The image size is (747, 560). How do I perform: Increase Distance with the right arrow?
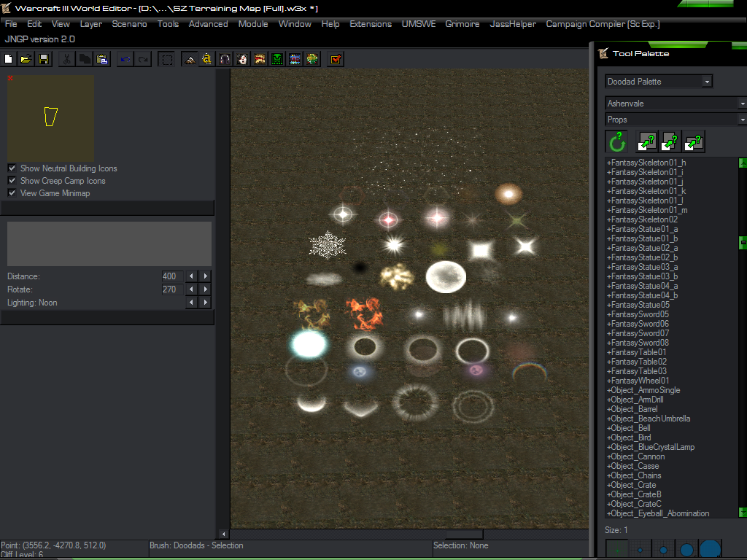205,276
